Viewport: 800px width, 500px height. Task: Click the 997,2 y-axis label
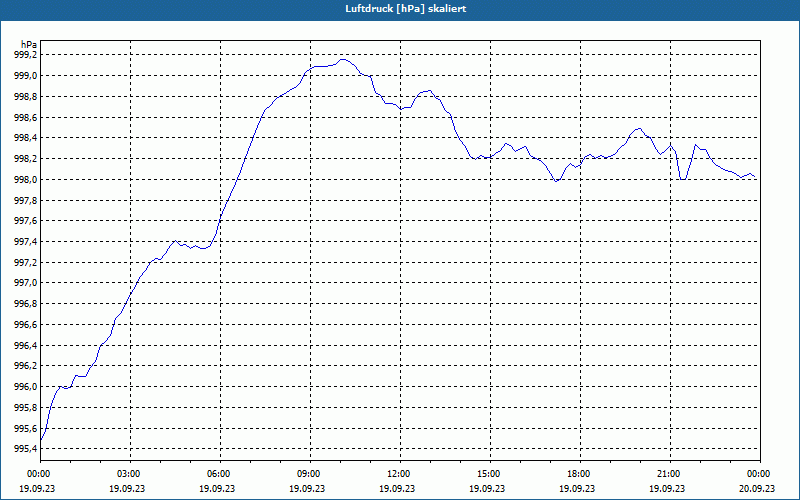tap(25, 262)
